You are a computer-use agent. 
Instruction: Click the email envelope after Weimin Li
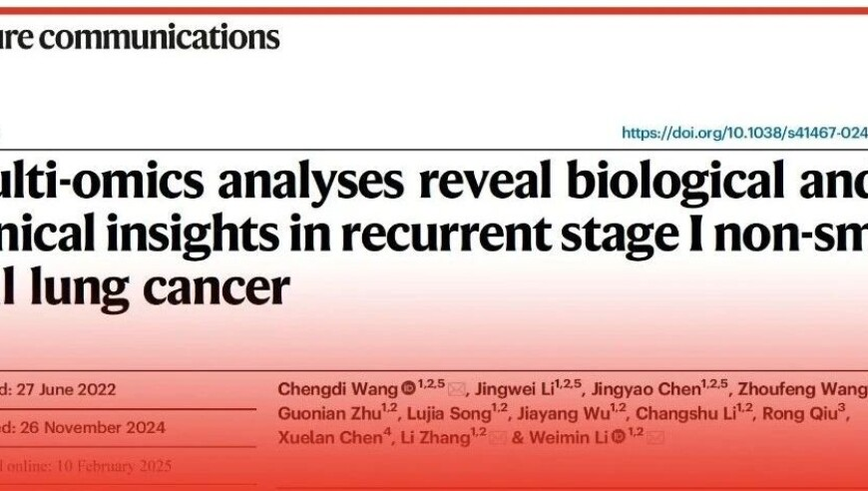point(654,438)
